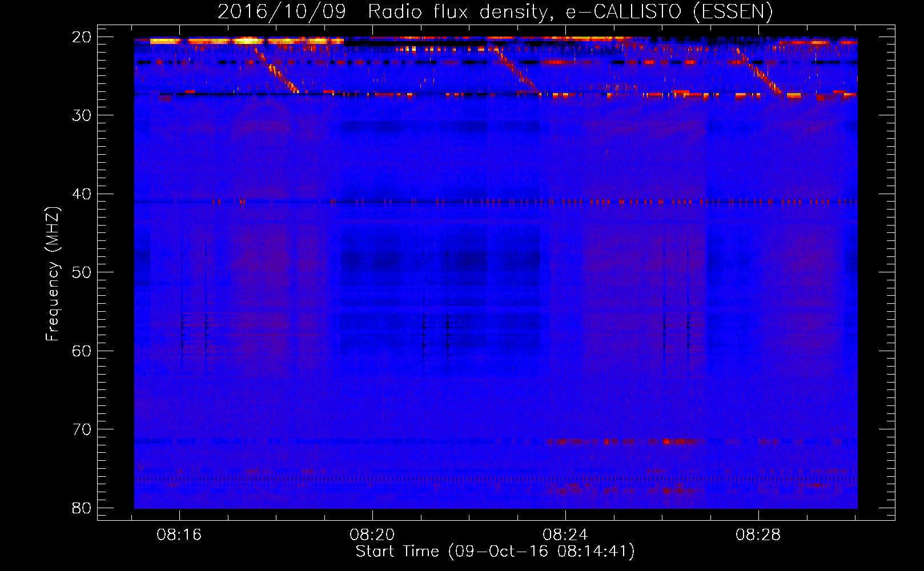Click the '08:28' time tick label
Viewport: 924px width, 571px height.
click(758, 535)
